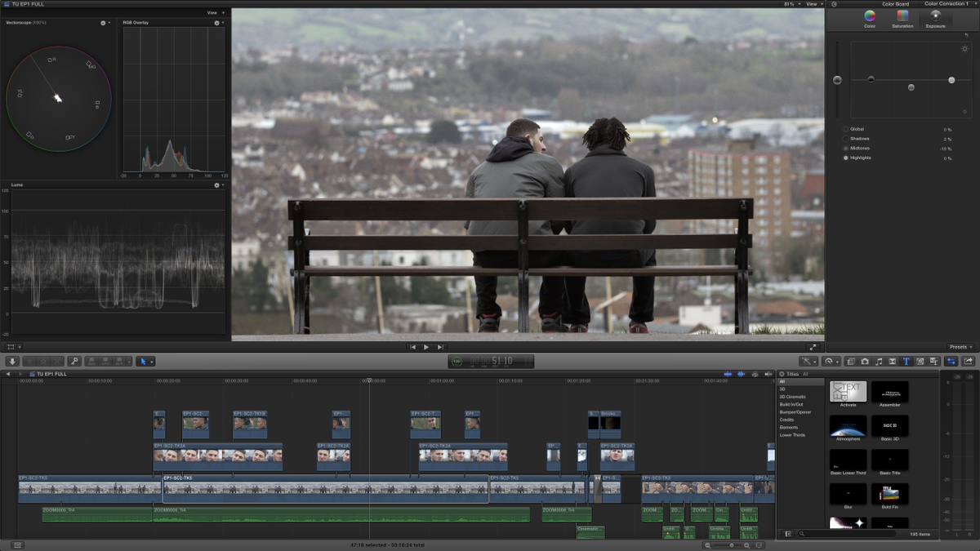Select Bumper/Opener titles category
980x551 pixels.
(x=795, y=412)
